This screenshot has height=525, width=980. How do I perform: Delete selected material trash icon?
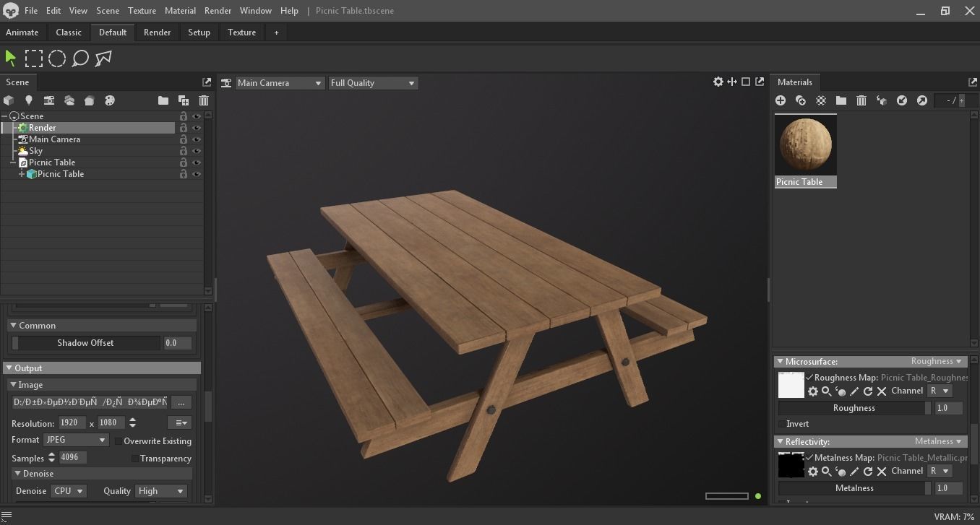coord(861,100)
